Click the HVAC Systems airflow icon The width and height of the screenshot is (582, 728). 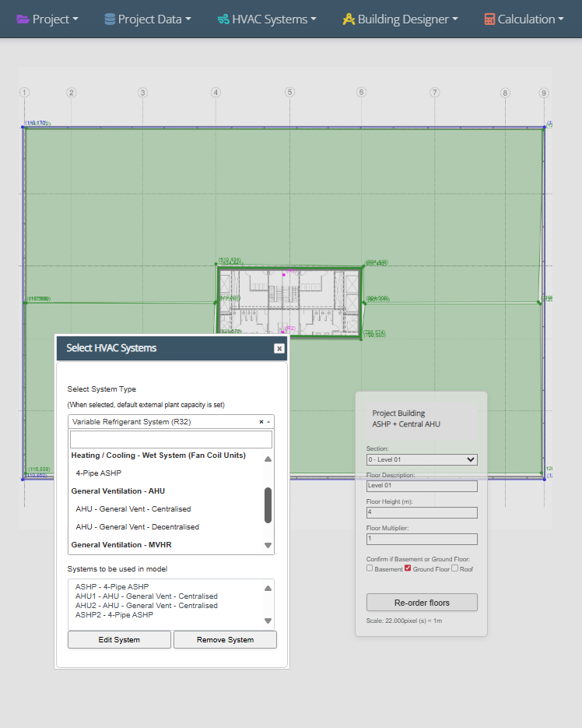point(223,19)
